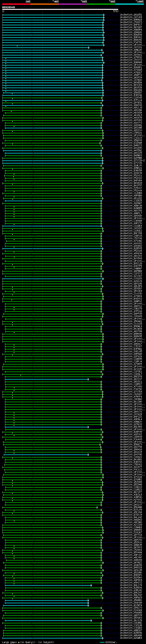Select hit label UniRef100_B6VB54
This screenshot has height=644, width=146.
131,82
